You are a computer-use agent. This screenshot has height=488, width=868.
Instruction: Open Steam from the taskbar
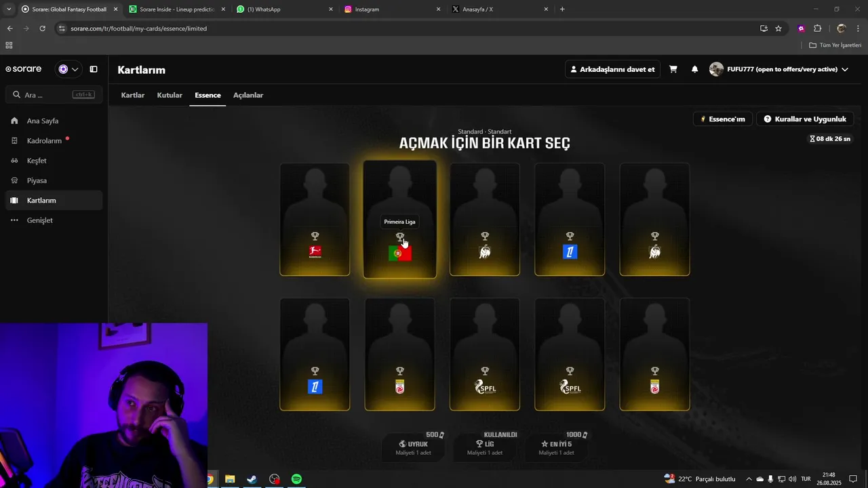[x=252, y=479]
